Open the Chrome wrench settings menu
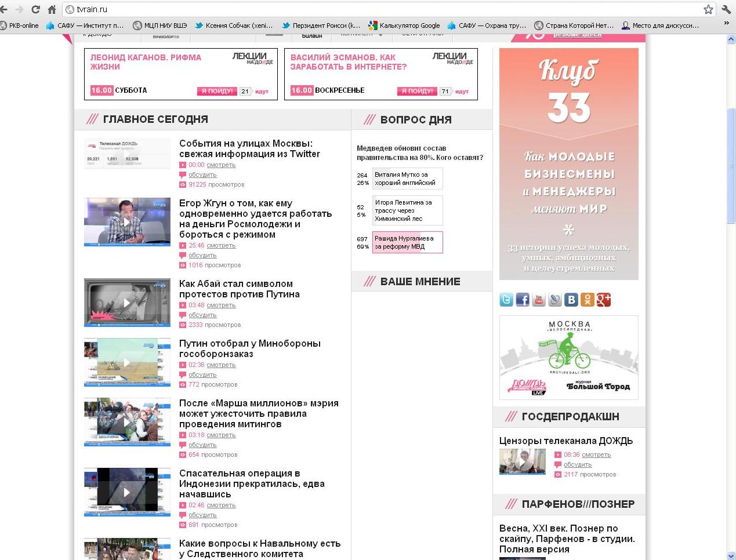The width and height of the screenshot is (736, 560). (726, 9)
